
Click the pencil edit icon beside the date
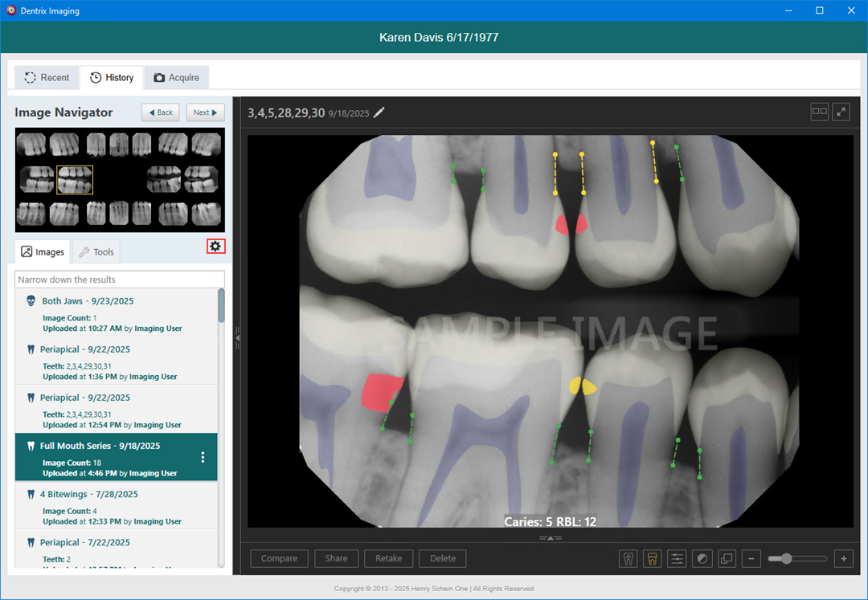379,113
